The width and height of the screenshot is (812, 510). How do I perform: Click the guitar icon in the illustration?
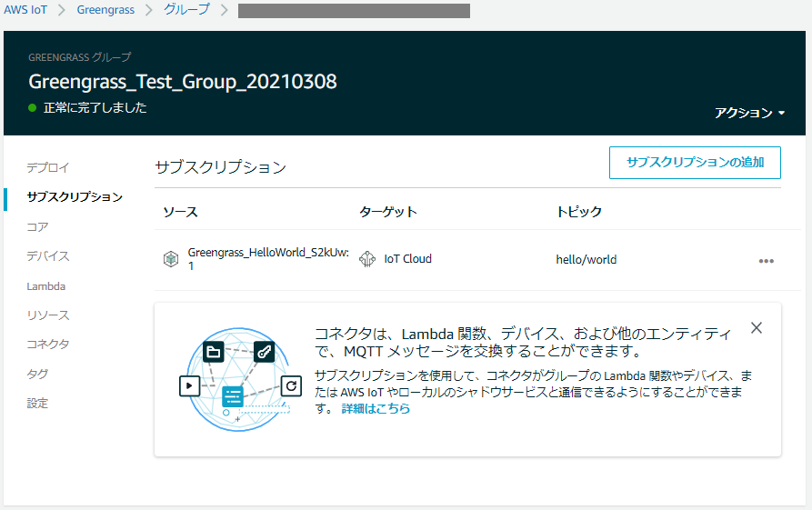[x=264, y=353]
